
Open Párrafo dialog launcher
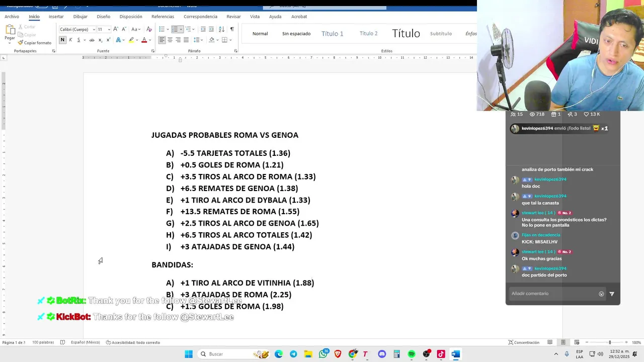(235, 51)
